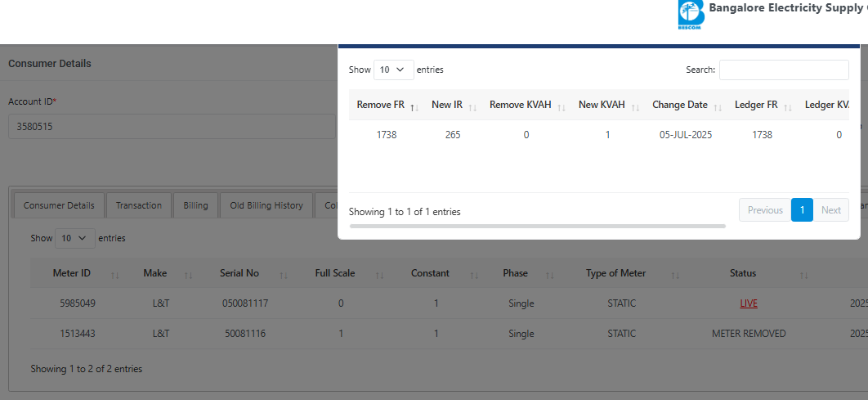
Task: Open the Old Billing History tab
Action: (266, 205)
